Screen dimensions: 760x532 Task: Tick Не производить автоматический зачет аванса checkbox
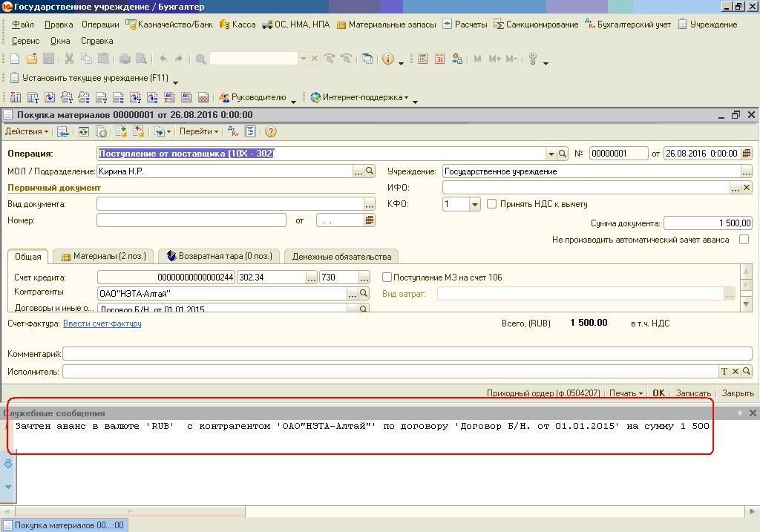(744, 240)
